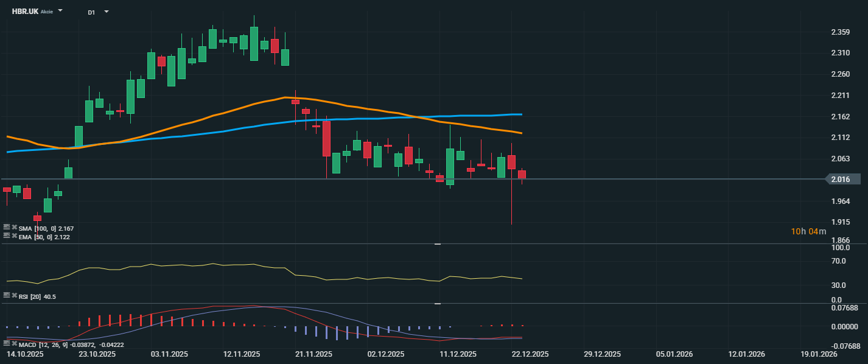Click the 2.162 price axis label
This screenshot has width=868, height=364.
pos(840,117)
